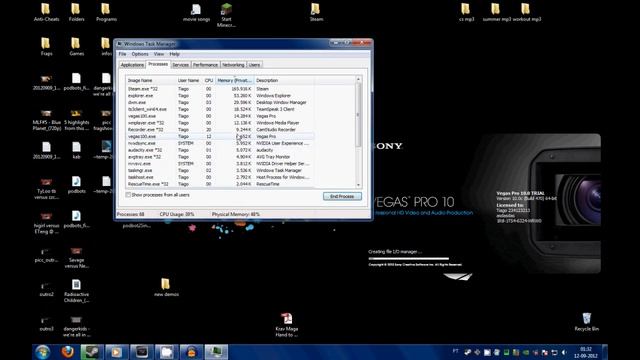
Task: Select the dwm.exe process row
Action: click(220, 102)
